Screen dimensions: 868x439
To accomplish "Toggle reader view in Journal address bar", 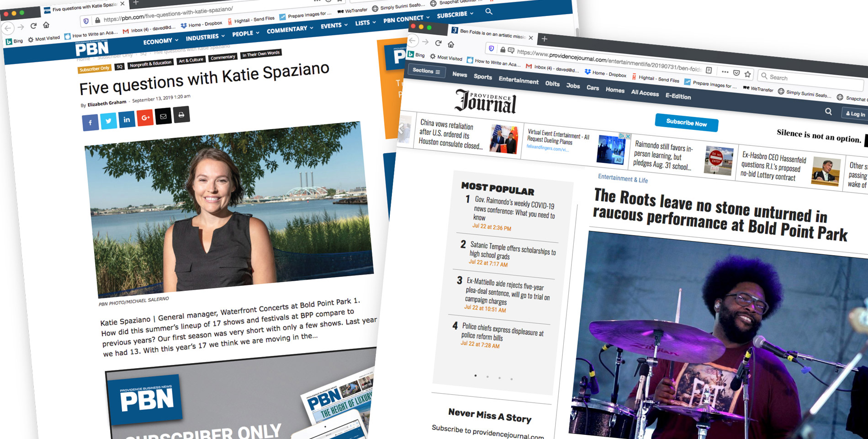I will (709, 70).
